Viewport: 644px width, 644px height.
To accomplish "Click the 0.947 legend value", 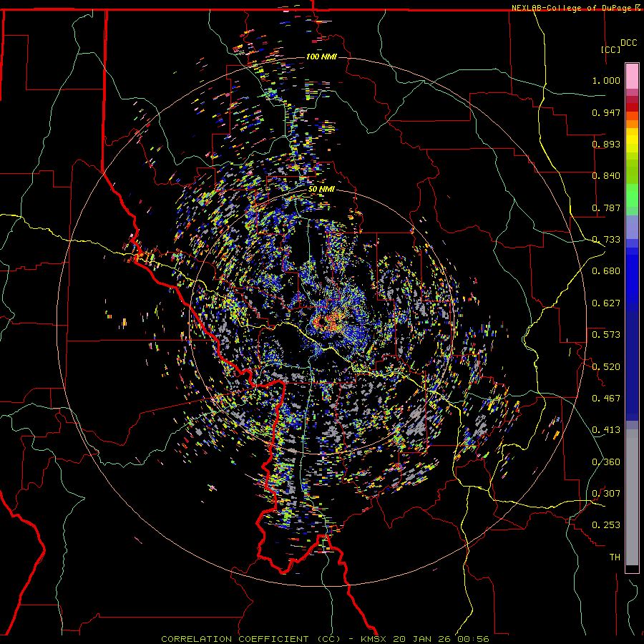I will pos(606,112).
